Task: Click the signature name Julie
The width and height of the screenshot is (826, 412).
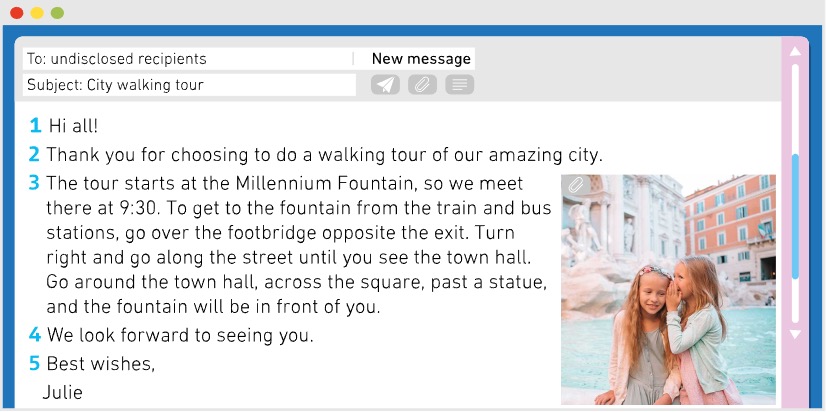Action: pyautogui.click(x=62, y=392)
